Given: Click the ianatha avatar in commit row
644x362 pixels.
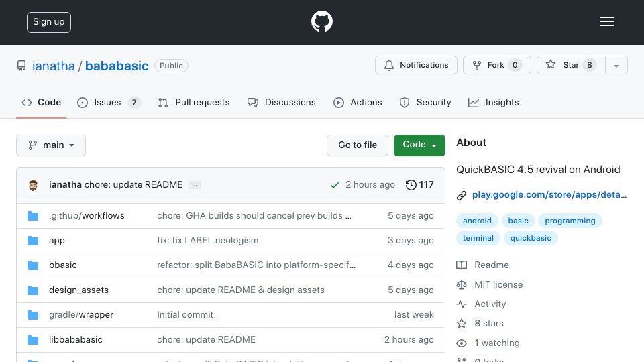Looking at the screenshot, I should (x=34, y=185).
